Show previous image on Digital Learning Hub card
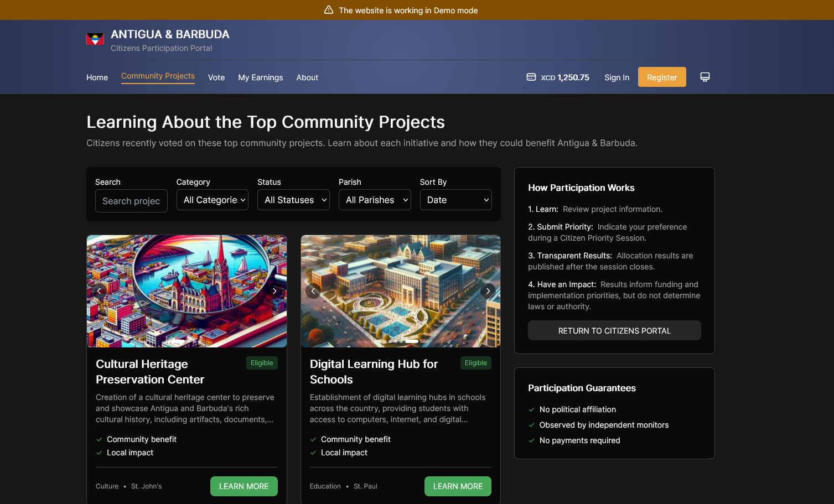The width and height of the screenshot is (834, 504). click(x=313, y=291)
